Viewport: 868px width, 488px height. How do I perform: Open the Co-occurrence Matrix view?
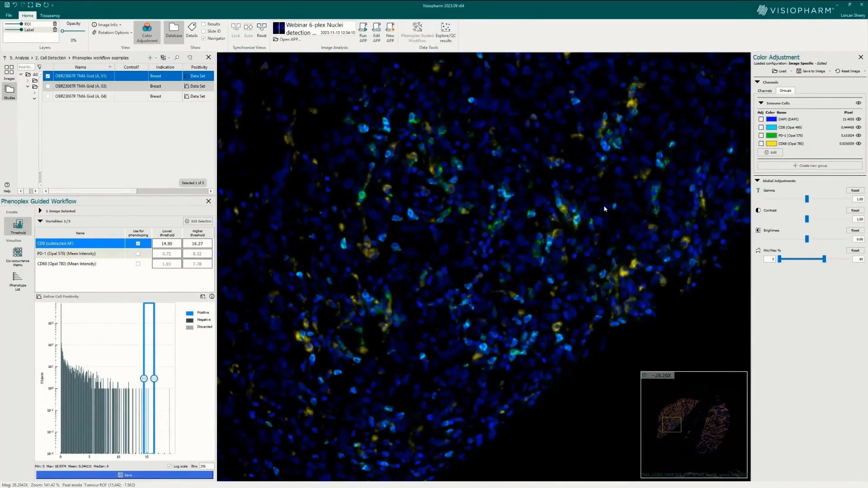tap(18, 257)
